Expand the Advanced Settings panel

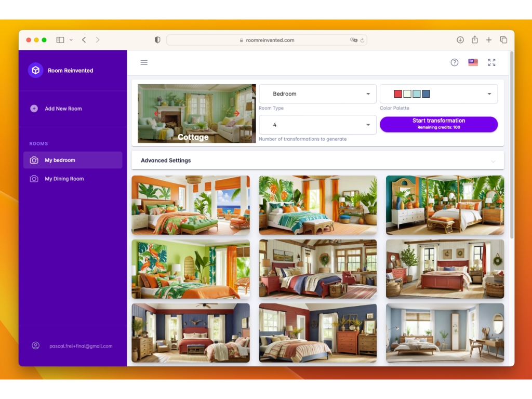pyautogui.click(x=317, y=160)
